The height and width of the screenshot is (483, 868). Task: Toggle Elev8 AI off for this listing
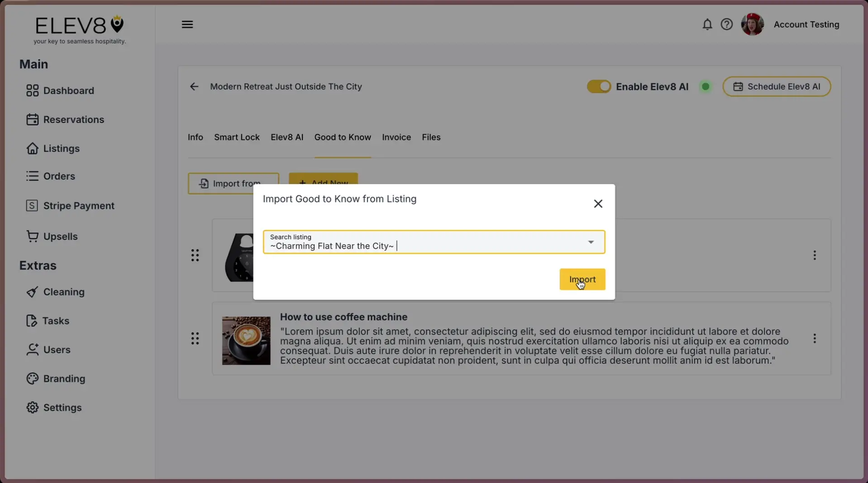pyautogui.click(x=599, y=86)
